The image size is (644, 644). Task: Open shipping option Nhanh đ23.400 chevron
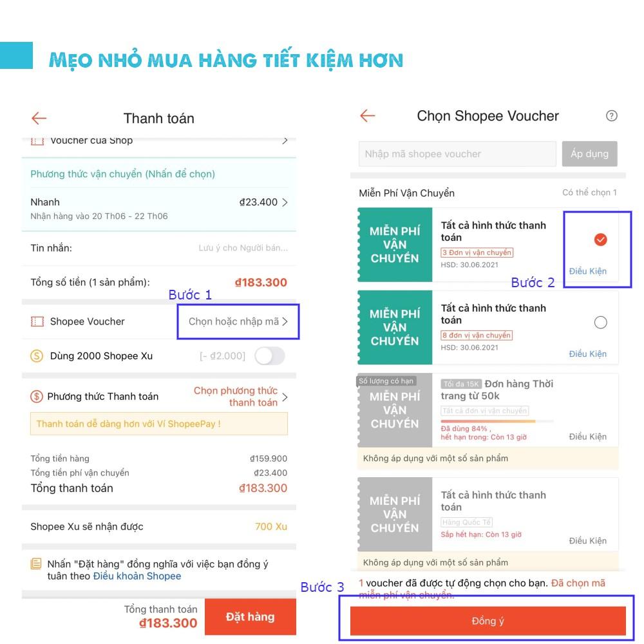(285, 202)
